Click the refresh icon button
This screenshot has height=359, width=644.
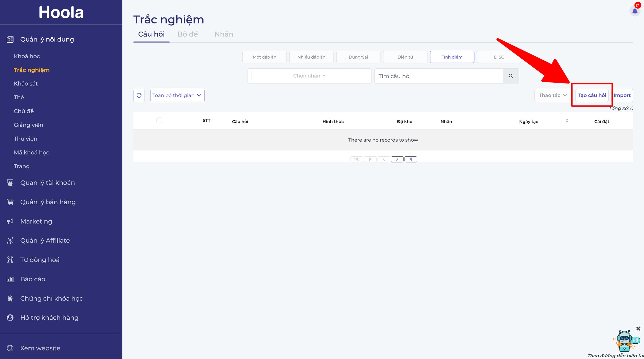tap(139, 95)
